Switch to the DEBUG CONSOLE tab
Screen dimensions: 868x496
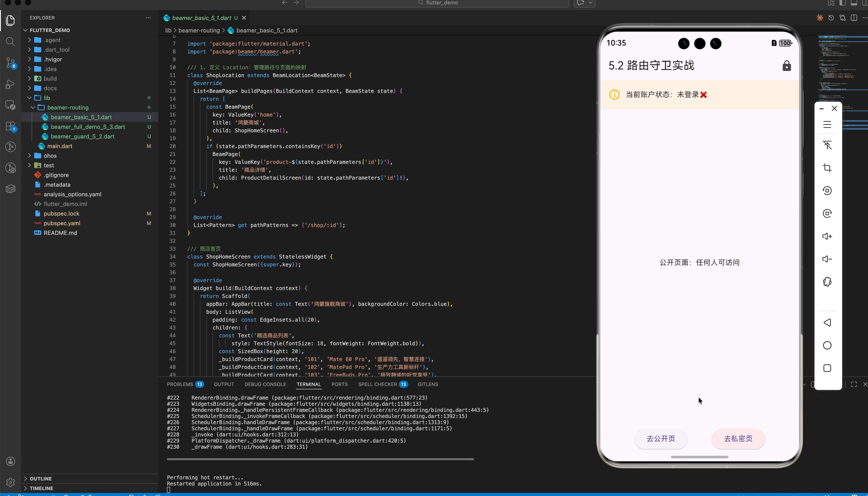click(x=265, y=384)
